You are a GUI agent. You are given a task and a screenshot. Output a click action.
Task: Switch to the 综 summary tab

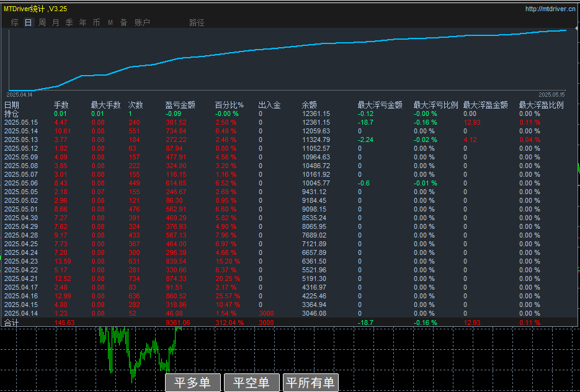coord(14,22)
